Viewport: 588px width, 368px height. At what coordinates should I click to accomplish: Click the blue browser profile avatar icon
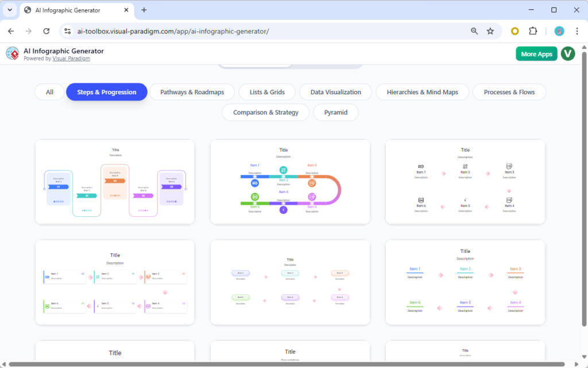(559, 31)
